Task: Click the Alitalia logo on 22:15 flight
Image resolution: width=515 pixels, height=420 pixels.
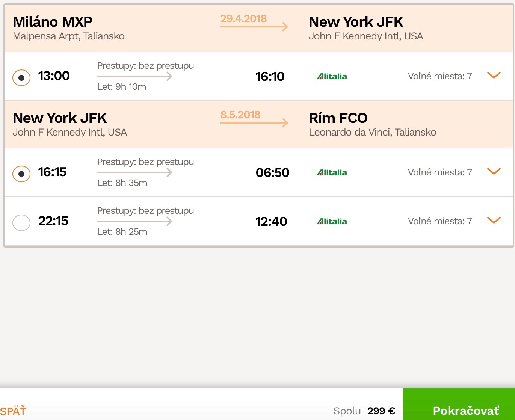Action: pyautogui.click(x=332, y=221)
